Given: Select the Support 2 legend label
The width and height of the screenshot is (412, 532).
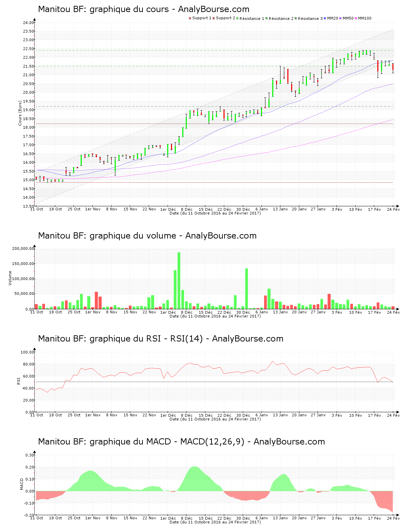Looking at the screenshot, I should click(226, 18).
